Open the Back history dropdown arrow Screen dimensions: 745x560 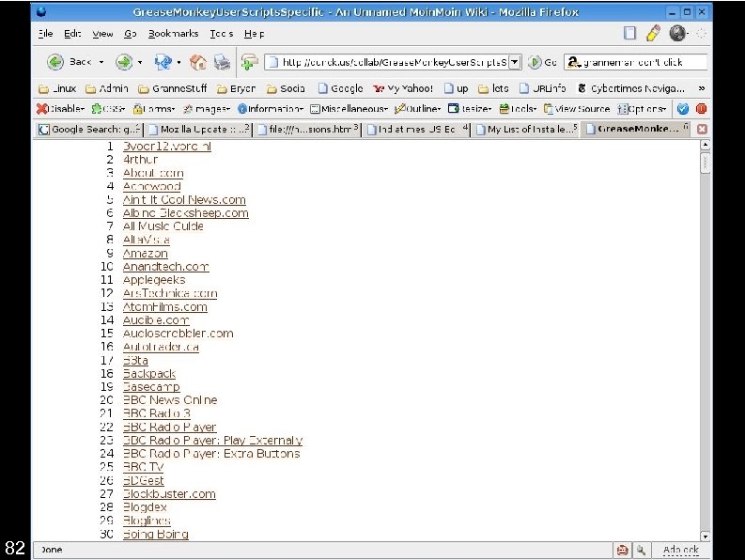[x=101, y=62]
